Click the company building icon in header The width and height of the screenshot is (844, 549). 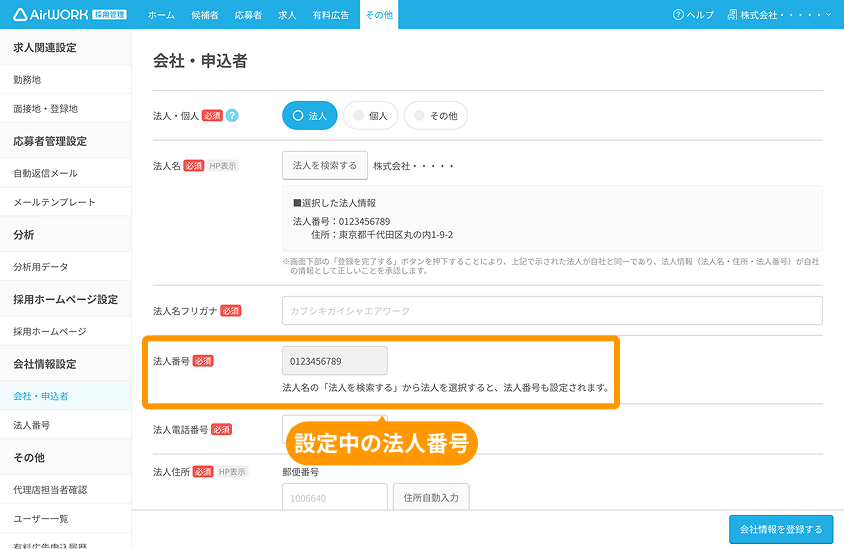(x=732, y=15)
